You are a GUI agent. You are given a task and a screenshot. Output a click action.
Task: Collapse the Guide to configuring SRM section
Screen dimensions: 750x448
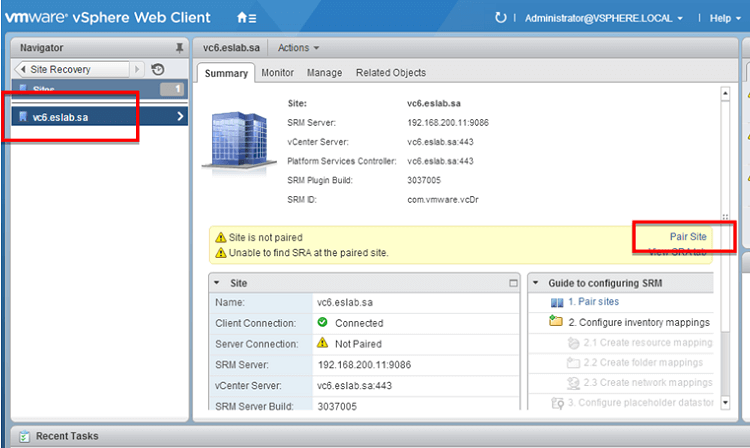(x=535, y=283)
